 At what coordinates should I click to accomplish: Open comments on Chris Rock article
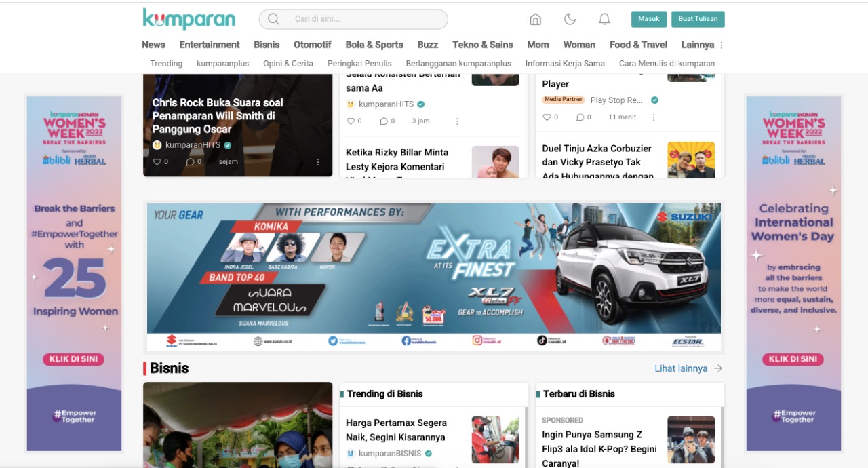pyautogui.click(x=190, y=162)
